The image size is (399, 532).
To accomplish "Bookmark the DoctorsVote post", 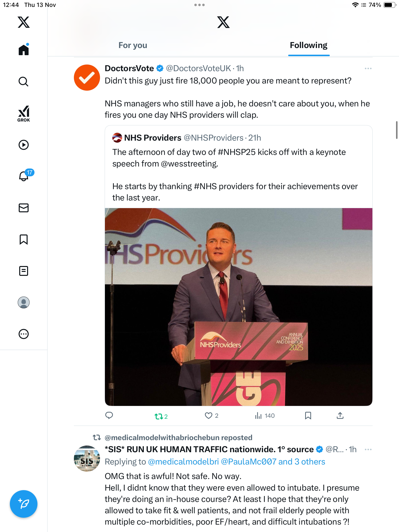I will 308,416.
